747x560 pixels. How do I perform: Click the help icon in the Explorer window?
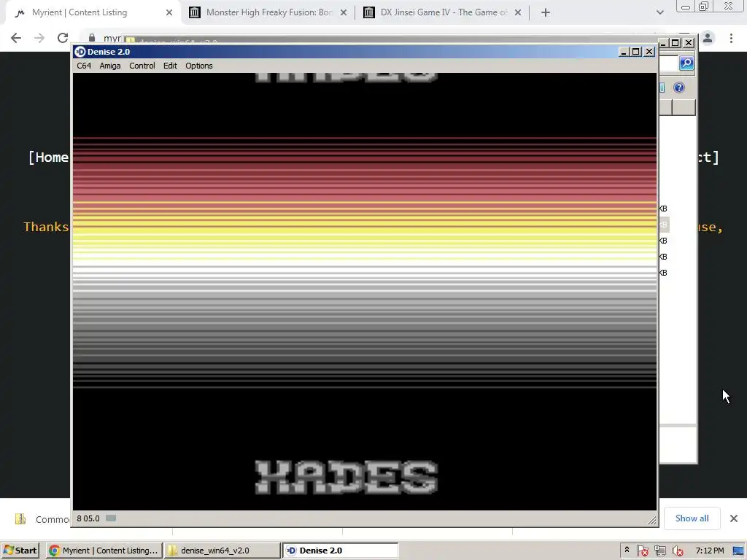click(x=679, y=87)
